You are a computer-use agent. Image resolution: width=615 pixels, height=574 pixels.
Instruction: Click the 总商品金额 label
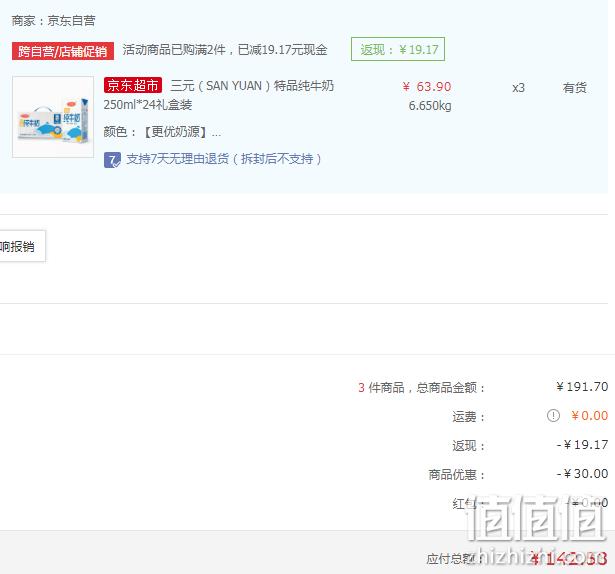coord(451,388)
